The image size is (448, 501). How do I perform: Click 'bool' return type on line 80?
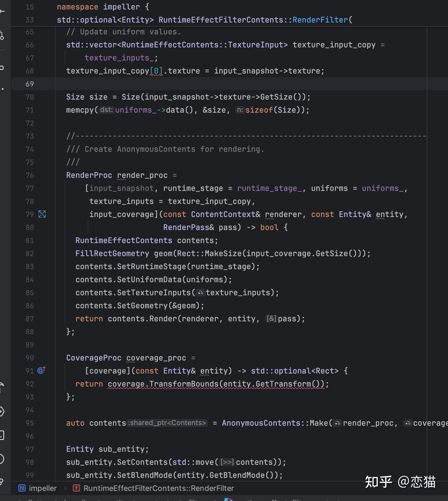click(270, 227)
